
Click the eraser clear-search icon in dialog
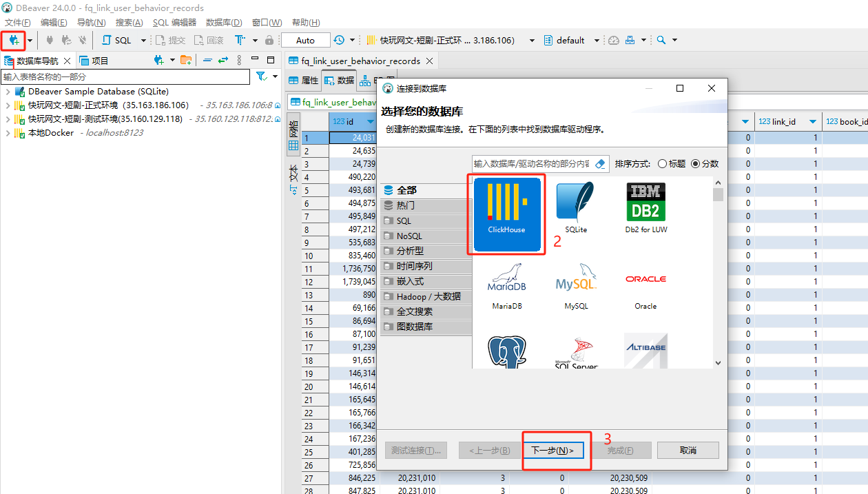click(599, 164)
